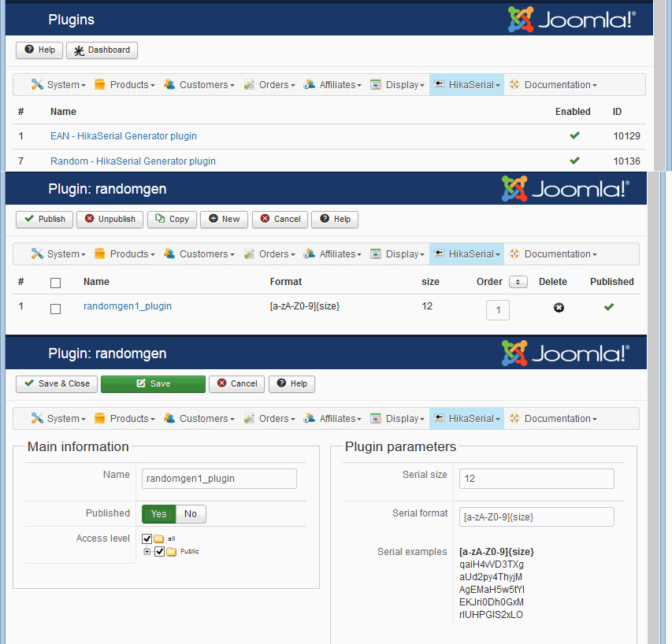The image size is (672, 644).
Task: Click the 'all' folder icon in access level
Action: click(159, 539)
